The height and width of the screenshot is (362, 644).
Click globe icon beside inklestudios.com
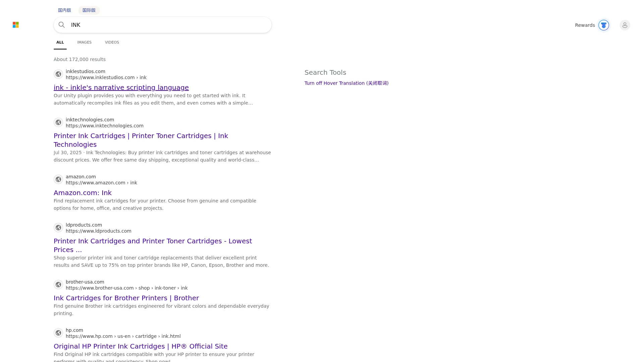point(58,74)
